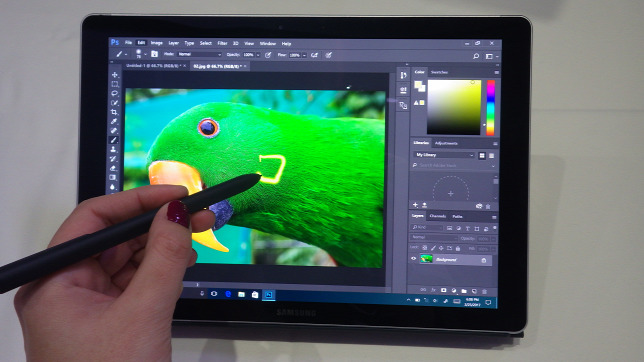Select the Crop tool
644x362 pixels.
tap(114, 112)
